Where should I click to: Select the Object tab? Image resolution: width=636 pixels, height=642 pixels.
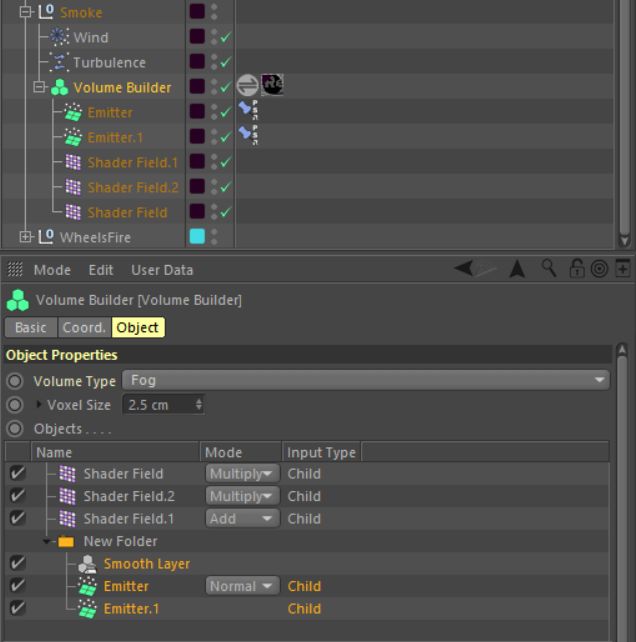point(138,328)
